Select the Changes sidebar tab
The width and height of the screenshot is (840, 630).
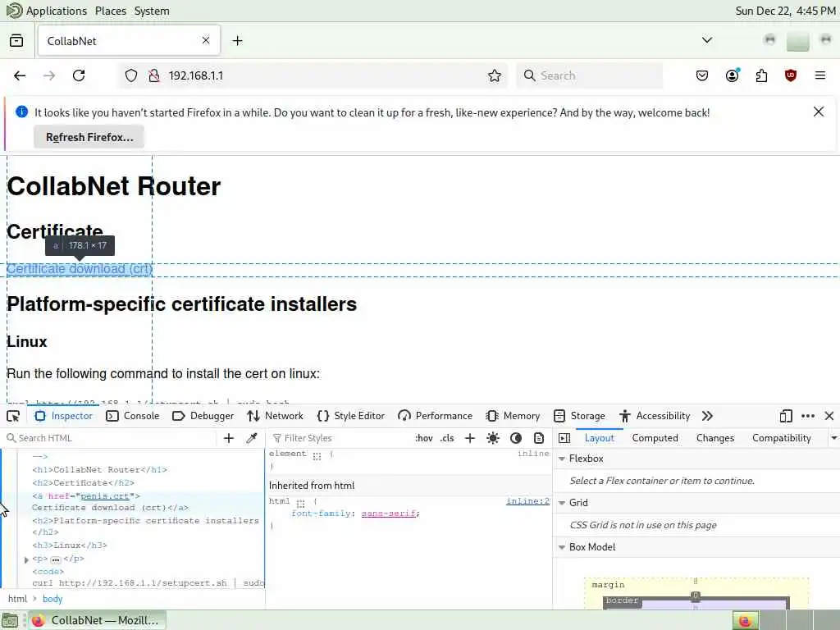715,438
